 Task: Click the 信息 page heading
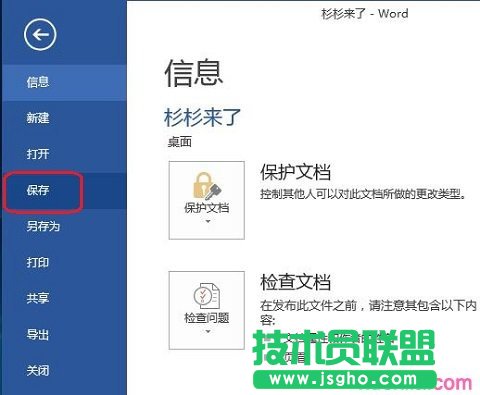coord(194,73)
